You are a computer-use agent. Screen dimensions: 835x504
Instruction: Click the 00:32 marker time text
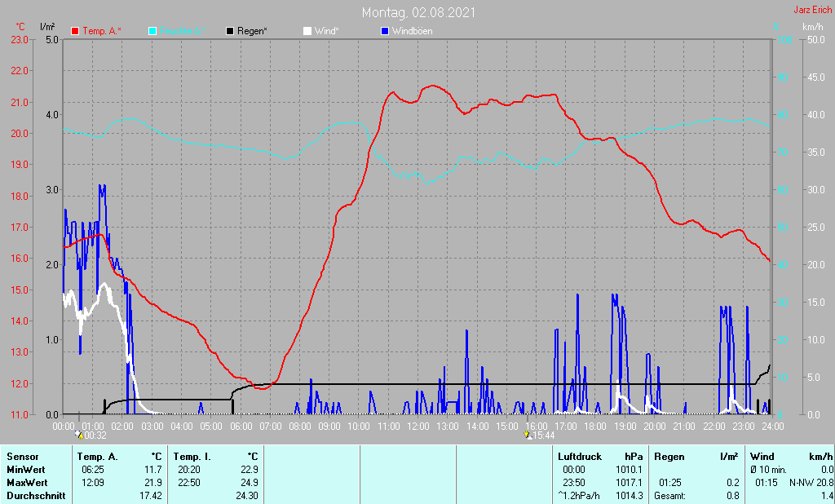coord(95,435)
